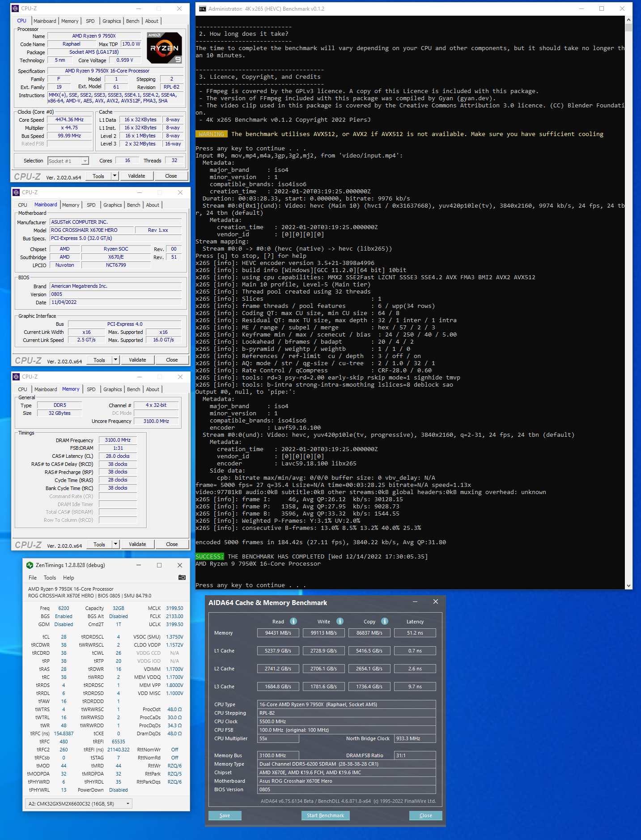Click the Memory Latency 51.2 ns field
641x840 pixels.
(x=415, y=633)
